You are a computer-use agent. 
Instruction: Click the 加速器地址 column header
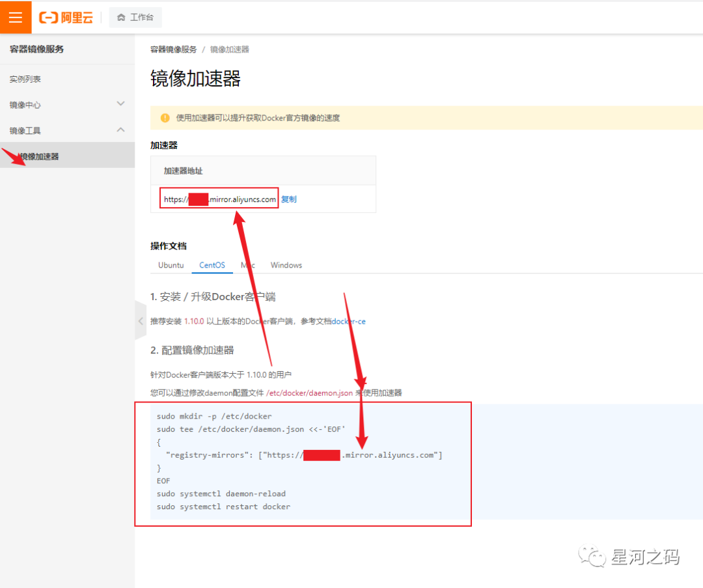(x=183, y=171)
